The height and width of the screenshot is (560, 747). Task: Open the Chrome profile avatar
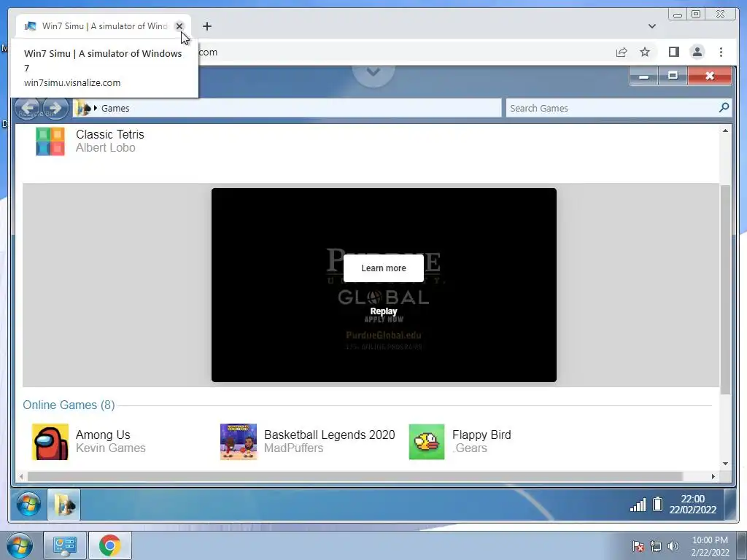[697, 52]
